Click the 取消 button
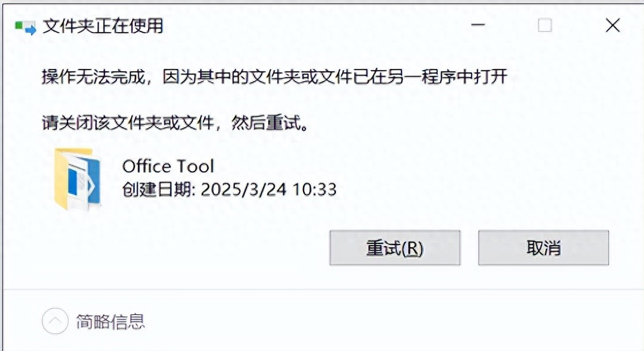Viewport: 644px width, 351px height. pyautogui.click(x=543, y=247)
